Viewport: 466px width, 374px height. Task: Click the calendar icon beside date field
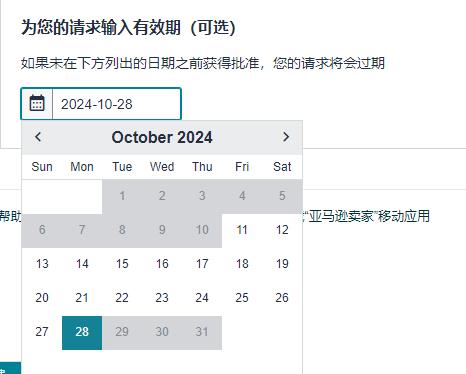37,104
